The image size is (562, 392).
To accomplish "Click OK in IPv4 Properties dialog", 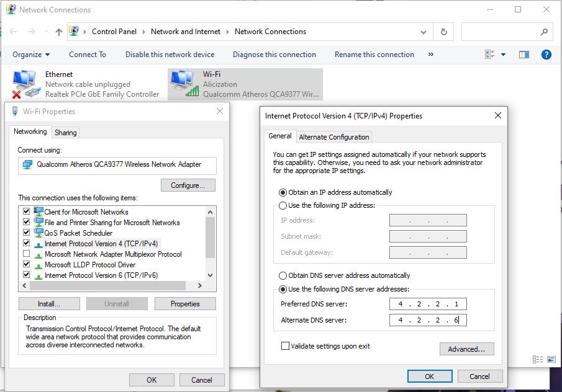I will [x=430, y=376].
